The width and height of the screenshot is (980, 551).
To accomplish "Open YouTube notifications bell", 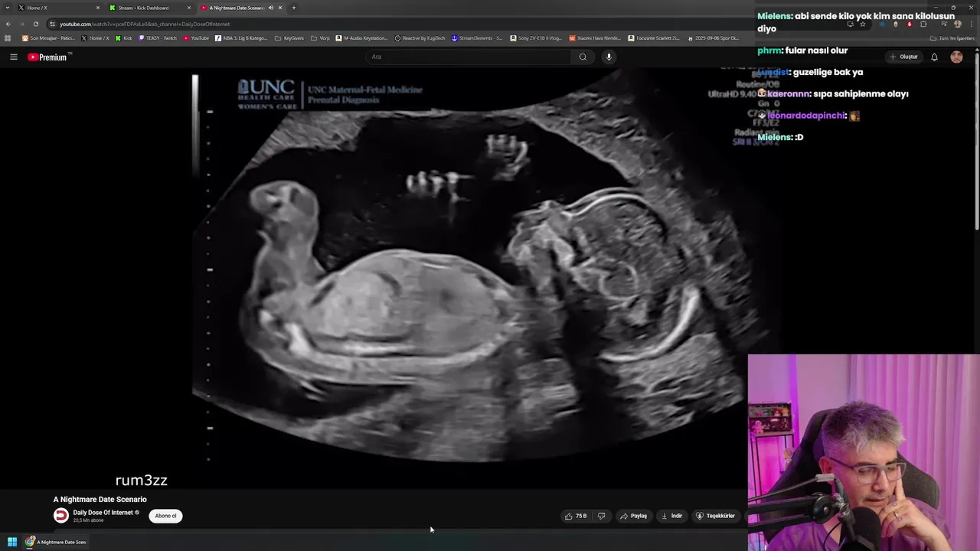I will (934, 57).
